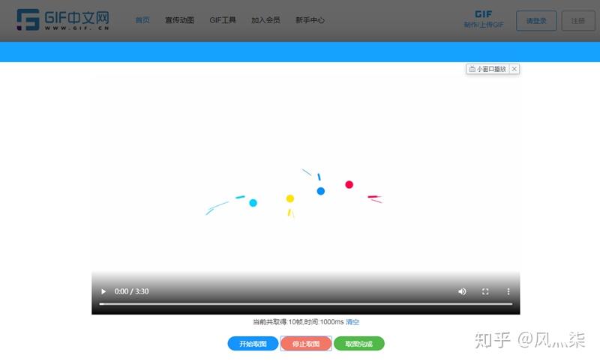The width and height of the screenshot is (600, 364).
Task: Go to 加入会员 page
Action: (x=265, y=20)
